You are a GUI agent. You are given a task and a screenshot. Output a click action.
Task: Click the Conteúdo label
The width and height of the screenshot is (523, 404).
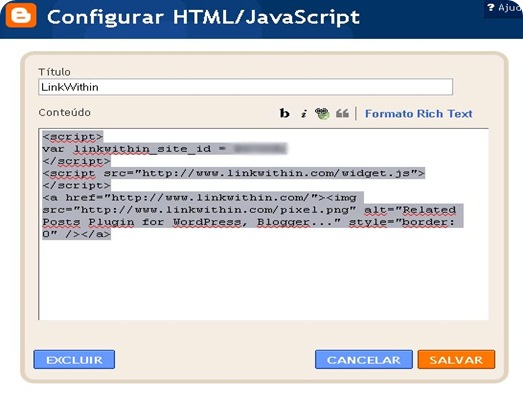point(64,112)
